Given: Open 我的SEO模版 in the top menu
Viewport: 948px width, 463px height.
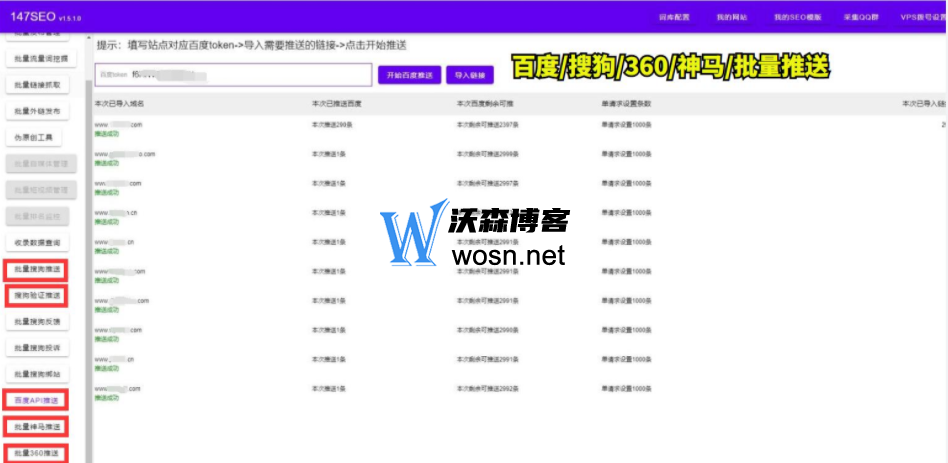Looking at the screenshot, I should [x=795, y=17].
